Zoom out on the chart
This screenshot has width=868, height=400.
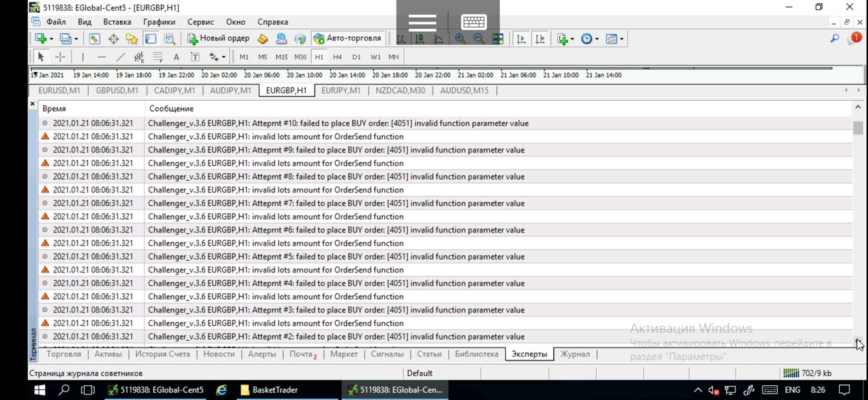coord(479,39)
